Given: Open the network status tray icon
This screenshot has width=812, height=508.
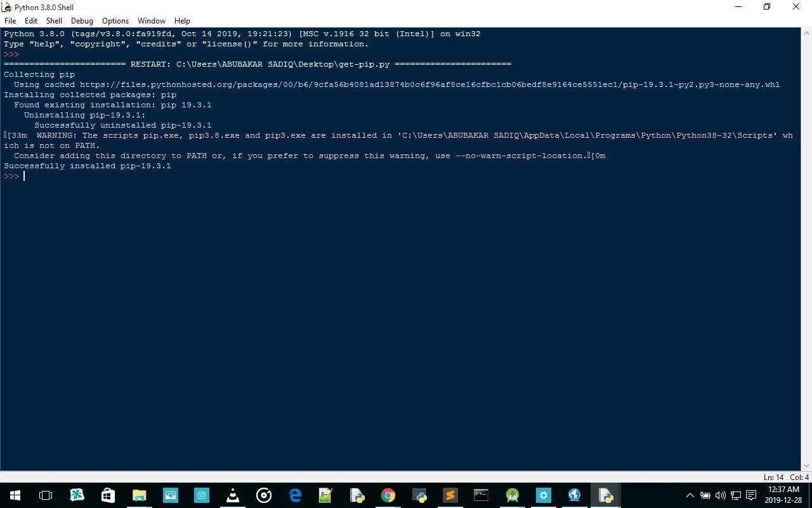Looking at the screenshot, I should pyautogui.click(x=736, y=495).
